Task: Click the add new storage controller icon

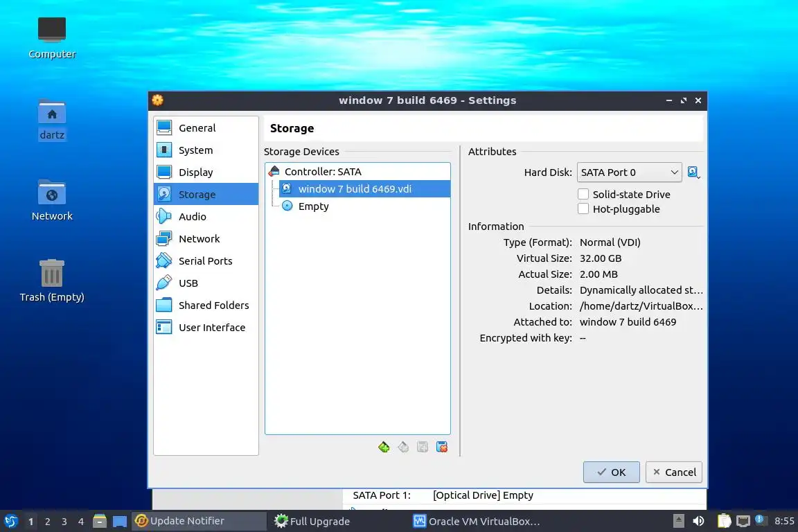Action: click(x=384, y=447)
